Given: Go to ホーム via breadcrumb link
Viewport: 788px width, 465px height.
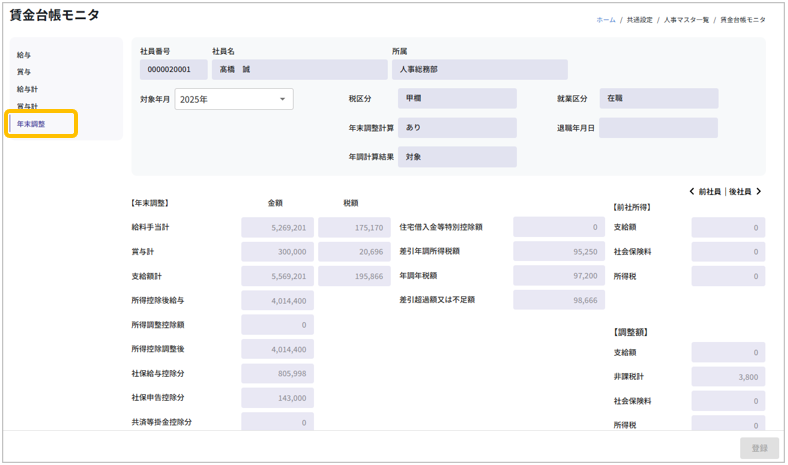Looking at the screenshot, I should coord(606,20).
